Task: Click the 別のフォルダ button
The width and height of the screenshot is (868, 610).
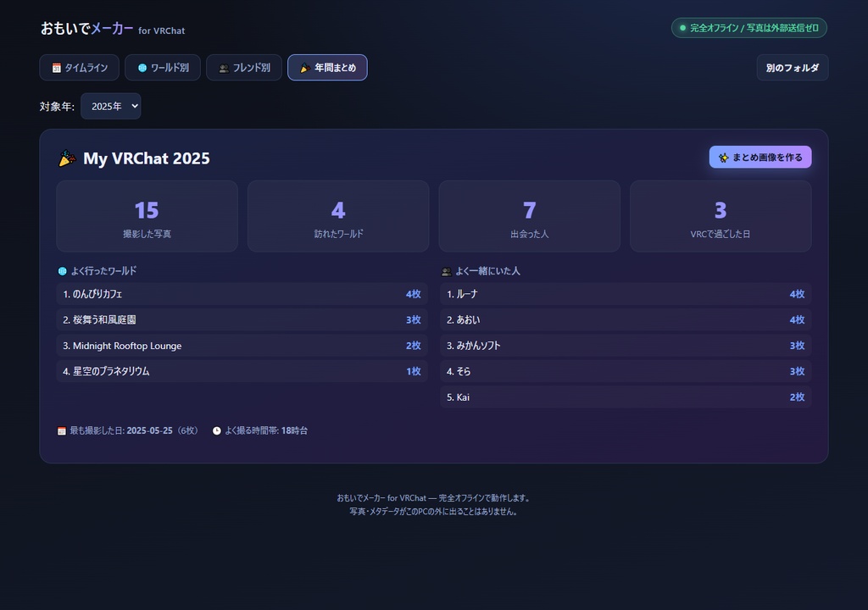Action: pyautogui.click(x=793, y=68)
